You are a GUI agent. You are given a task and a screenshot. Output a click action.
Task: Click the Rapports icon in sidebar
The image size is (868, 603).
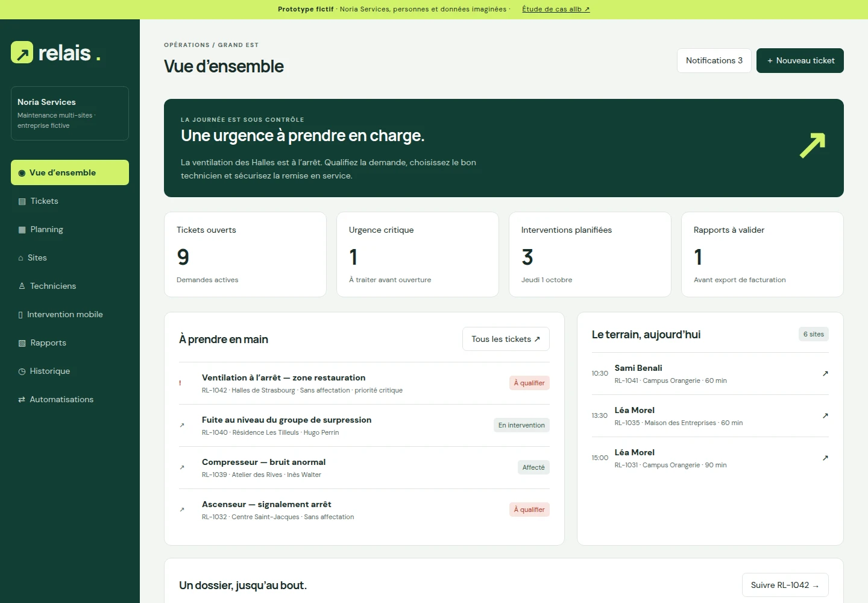tap(22, 343)
